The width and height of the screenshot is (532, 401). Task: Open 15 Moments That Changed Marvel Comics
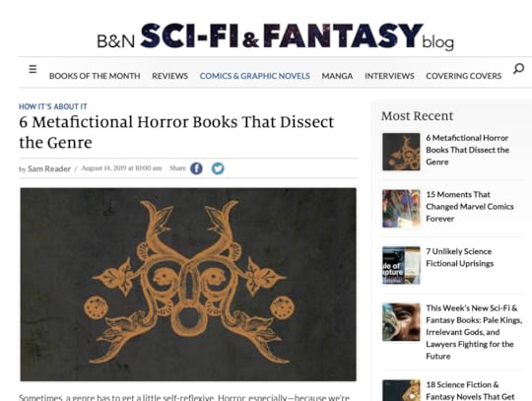(470, 207)
